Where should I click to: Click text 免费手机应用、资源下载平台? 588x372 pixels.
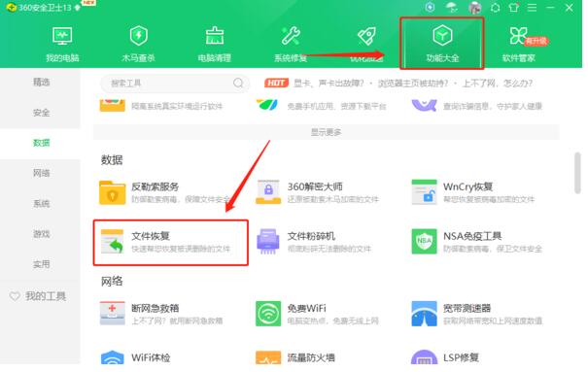336,107
